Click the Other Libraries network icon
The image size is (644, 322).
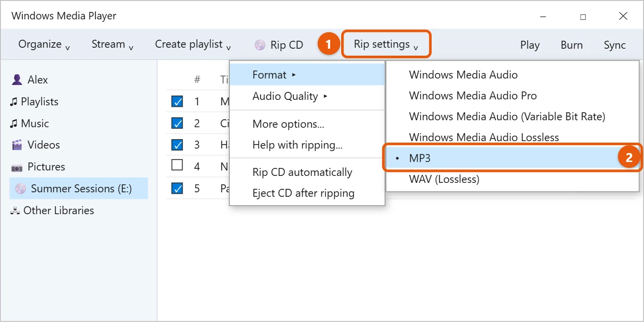click(14, 211)
